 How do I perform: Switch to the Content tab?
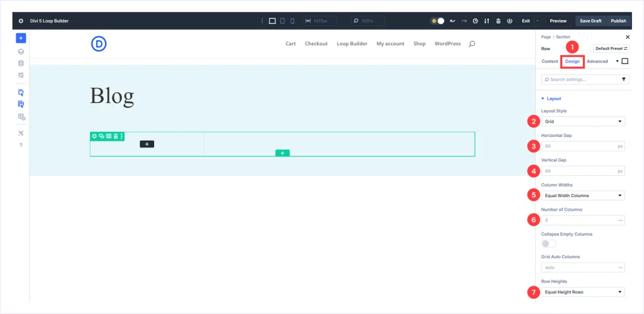click(550, 62)
